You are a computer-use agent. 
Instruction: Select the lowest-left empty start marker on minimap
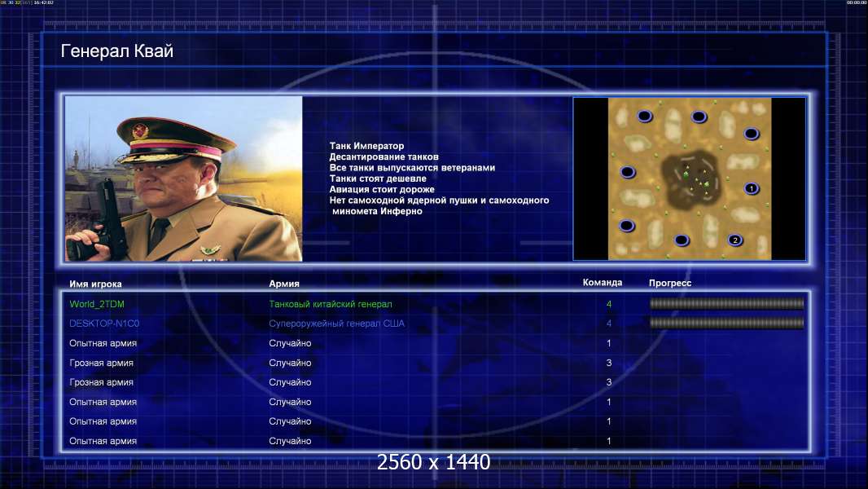tap(627, 226)
